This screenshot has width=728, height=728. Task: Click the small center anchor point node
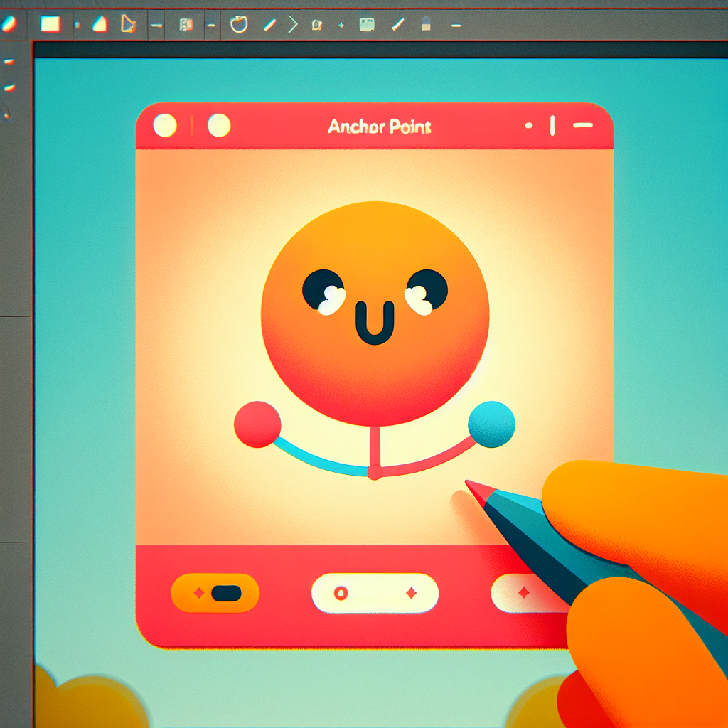(x=375, y=473)
